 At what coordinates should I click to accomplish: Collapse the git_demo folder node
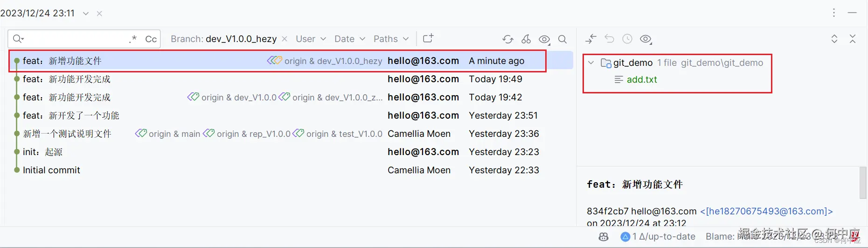click(591, 63)
